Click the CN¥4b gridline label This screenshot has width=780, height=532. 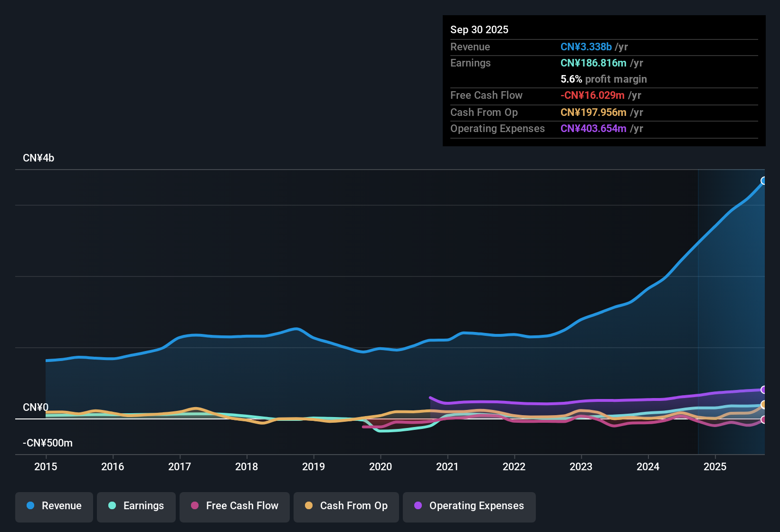pos(39,158)
